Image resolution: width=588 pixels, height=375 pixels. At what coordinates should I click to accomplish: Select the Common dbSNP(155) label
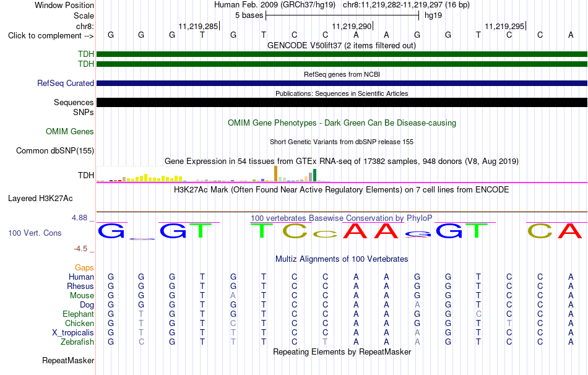pyautogui.click(x=55, y=150)
